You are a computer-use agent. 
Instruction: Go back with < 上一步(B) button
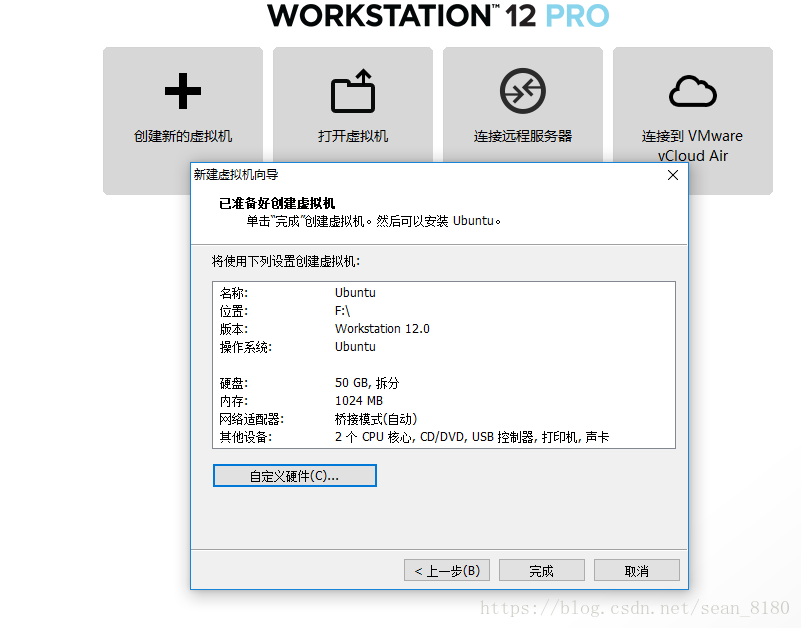point(447,570)
